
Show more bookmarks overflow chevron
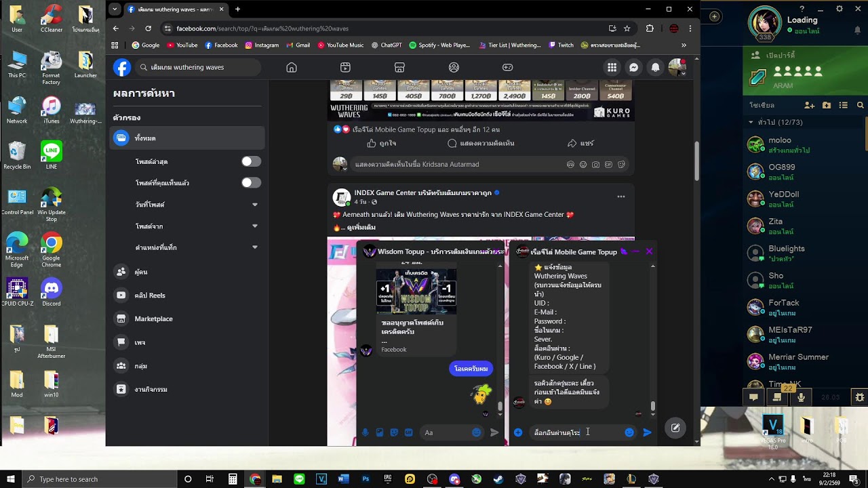pos(684,45)
